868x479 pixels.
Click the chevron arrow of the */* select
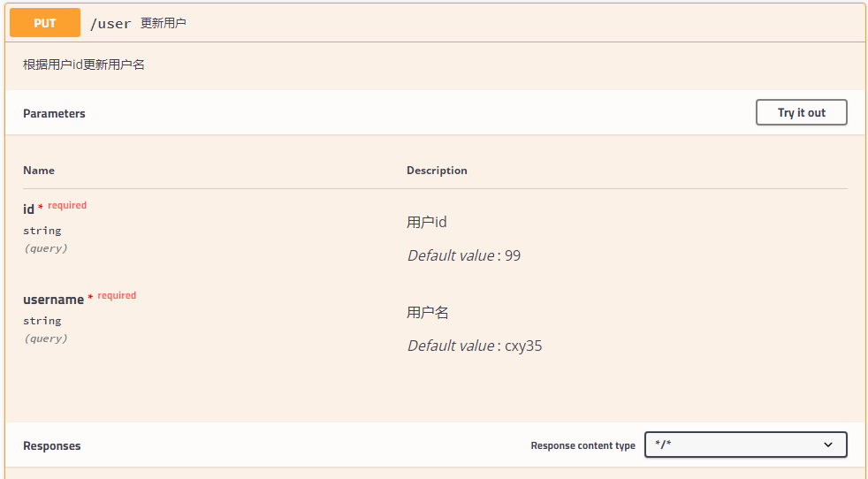(828, 445)
